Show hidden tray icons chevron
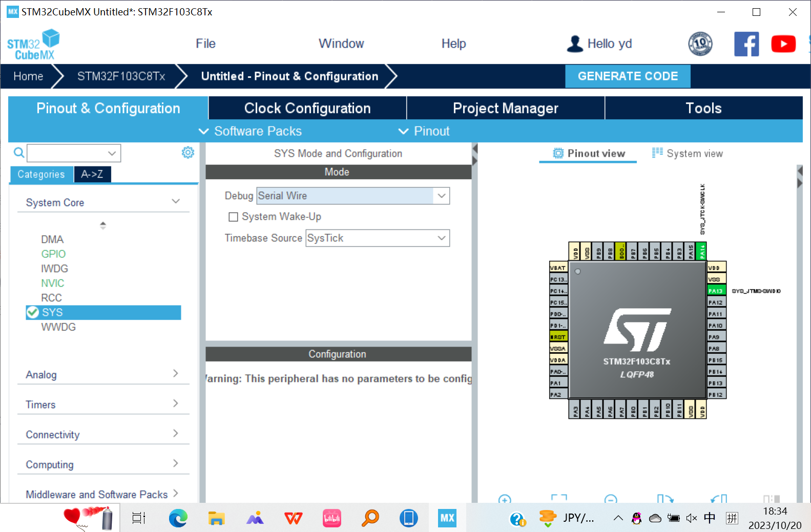 [x=618, y=518]
